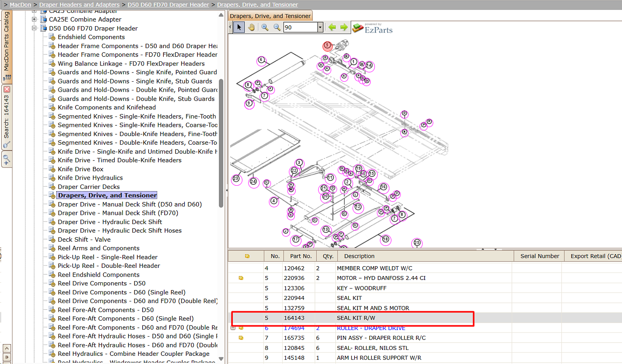Select the Drapers, Drive, and Tensioner tab
The height and width of the screenshot is (364, 622).
tap(270, 16)
